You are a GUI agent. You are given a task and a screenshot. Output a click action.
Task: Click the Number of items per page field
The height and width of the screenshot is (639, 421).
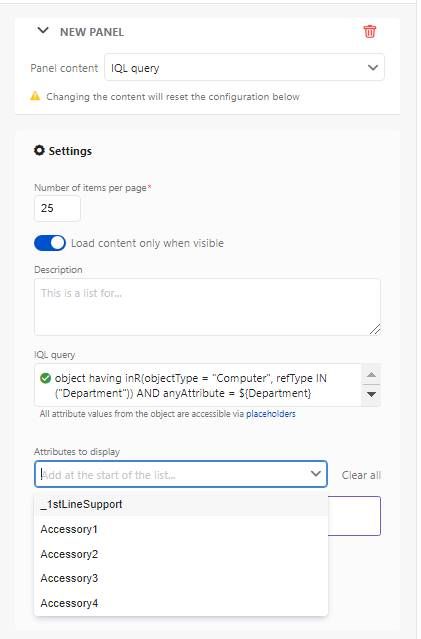[57, 208]
